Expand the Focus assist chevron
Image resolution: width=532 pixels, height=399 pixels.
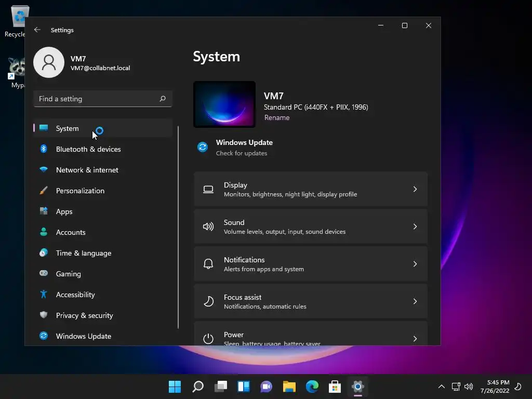tap(415, 301)
